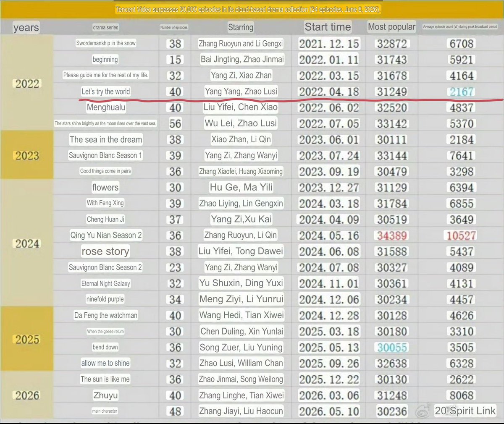Click 'Zhang Ruoyun and Li Gengxi' starring cell

point(241,44)
